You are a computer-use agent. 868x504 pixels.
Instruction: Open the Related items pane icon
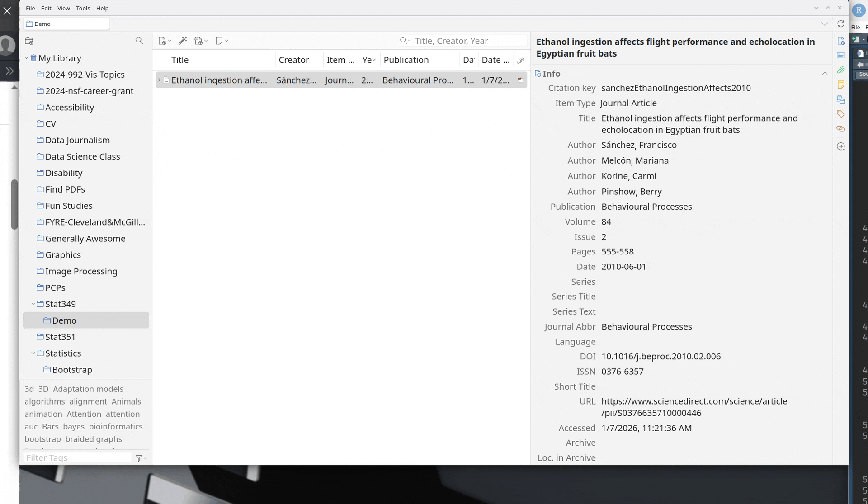click(840, 129)
